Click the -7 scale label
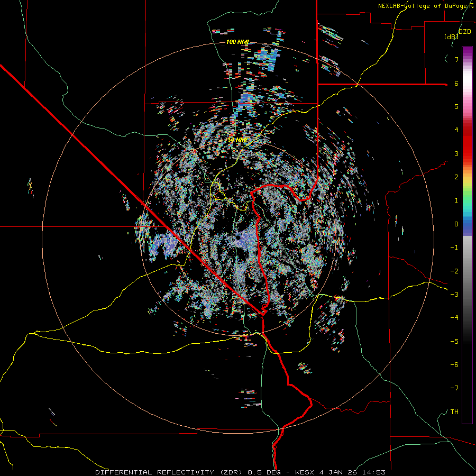The width and height of the screenshot is (476, 476). 454,388
